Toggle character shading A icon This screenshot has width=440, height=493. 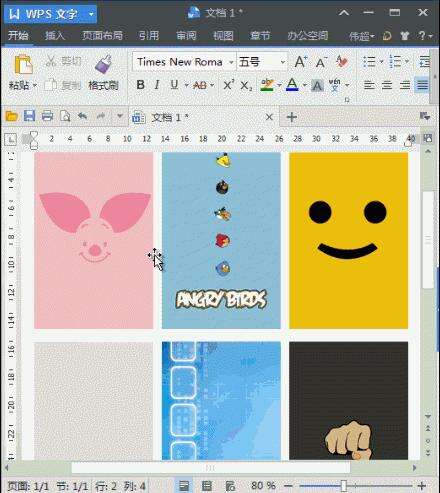317,86
